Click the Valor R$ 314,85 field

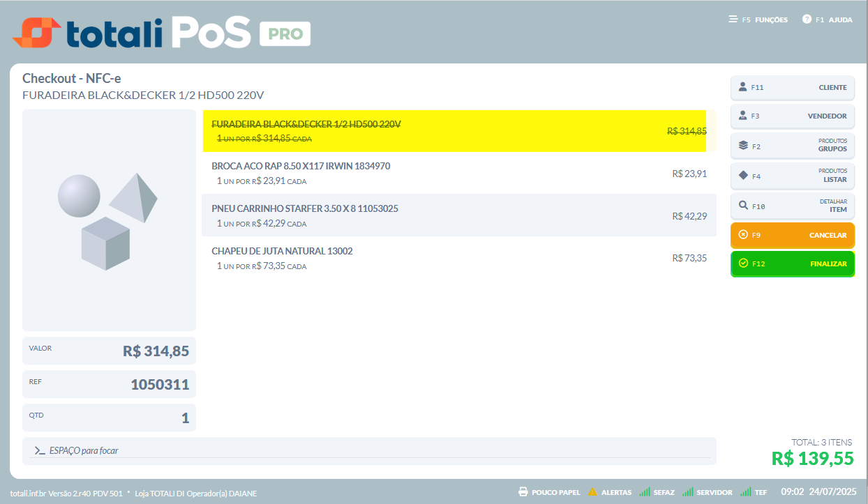point(109,351)
